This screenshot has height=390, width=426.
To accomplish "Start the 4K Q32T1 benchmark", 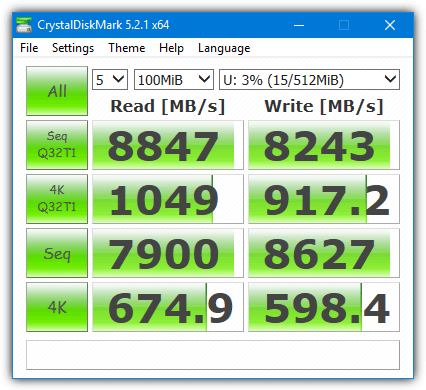I will [x=57, y=199].
